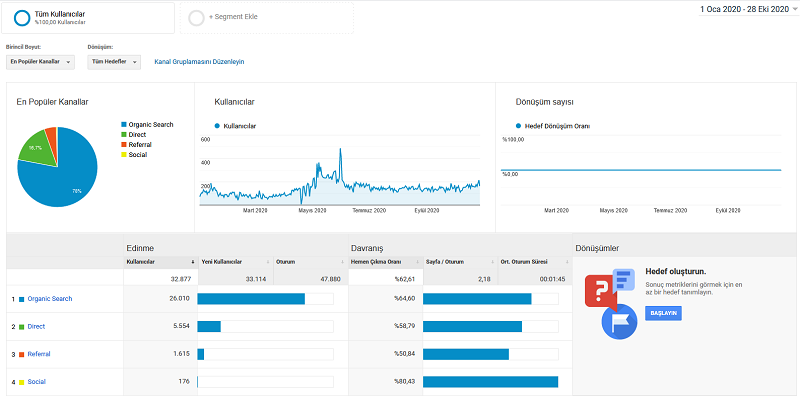Image resolution: width=800 pixels, height=396 pixels.
Task: Click the empty Segment Ekle circle icon
Action: [196, 17]
